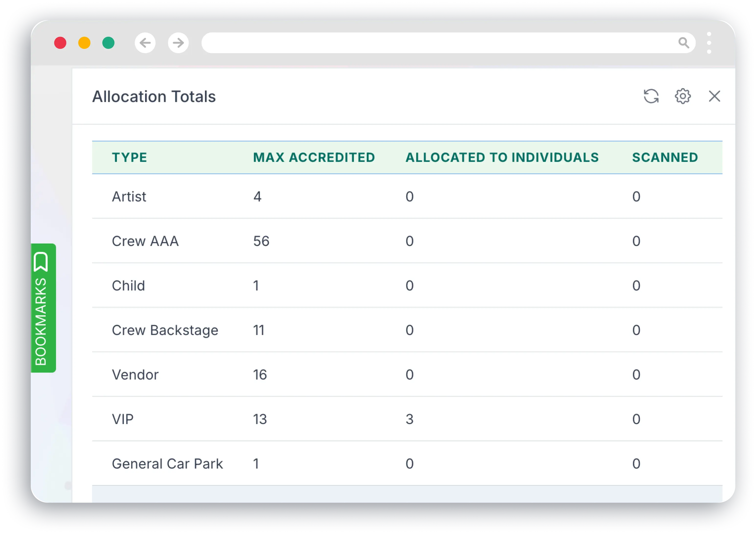Open the Allocation Totals settings gear
The height and width of the screenshot is (534, 756).
click(x=682, y=96)
